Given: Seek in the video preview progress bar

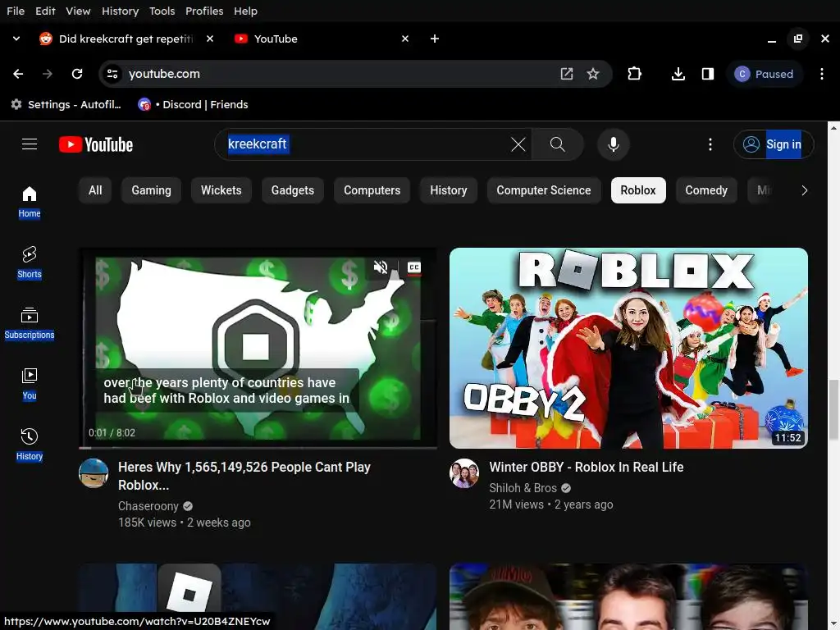Looking at the screenshot, I should pos(258,447).
